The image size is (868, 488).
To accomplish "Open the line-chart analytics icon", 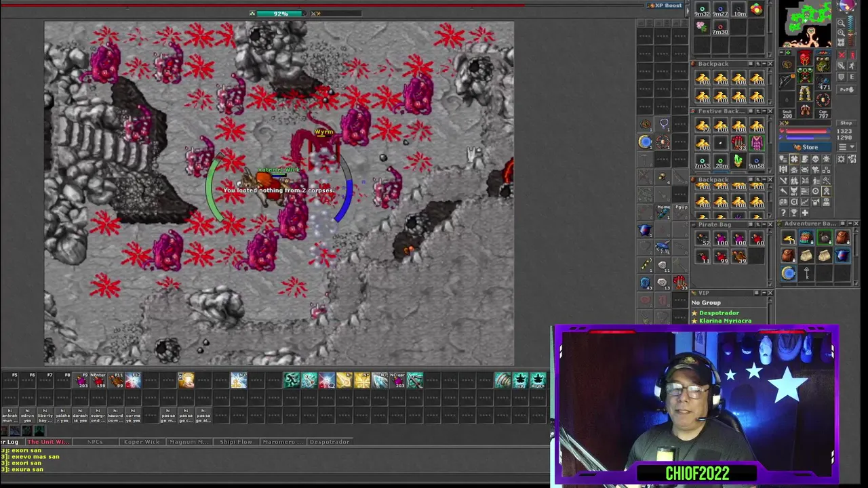I will pyautogui.click(x=804, y=202).
